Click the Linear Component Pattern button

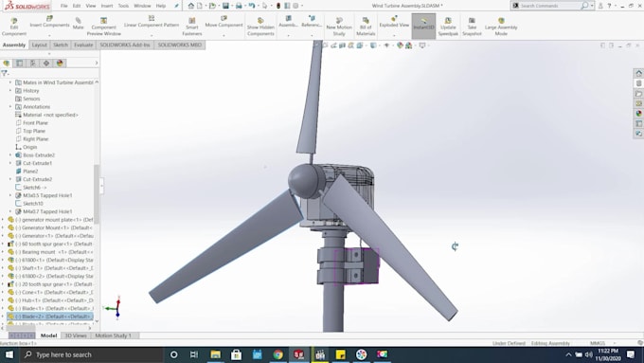152,23
